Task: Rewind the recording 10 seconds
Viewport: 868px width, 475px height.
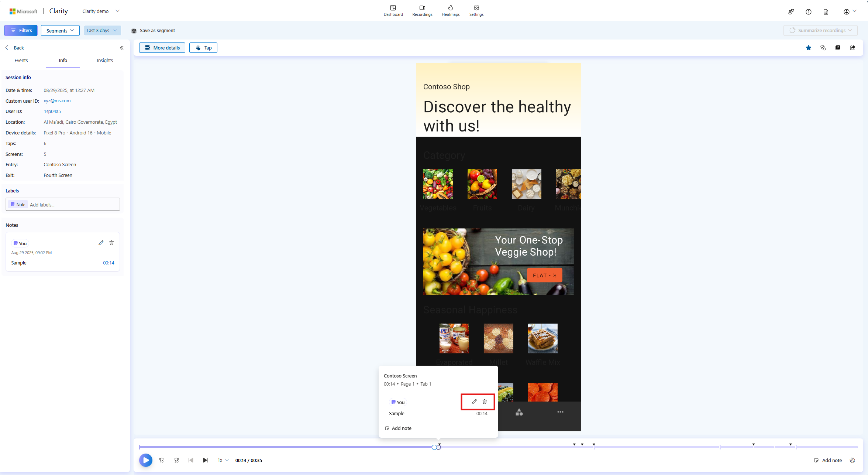Action: tap(162, 460)
